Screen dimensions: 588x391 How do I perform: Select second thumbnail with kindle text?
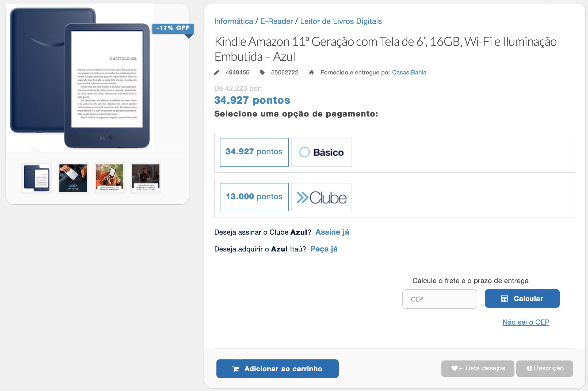pos(73,178)
